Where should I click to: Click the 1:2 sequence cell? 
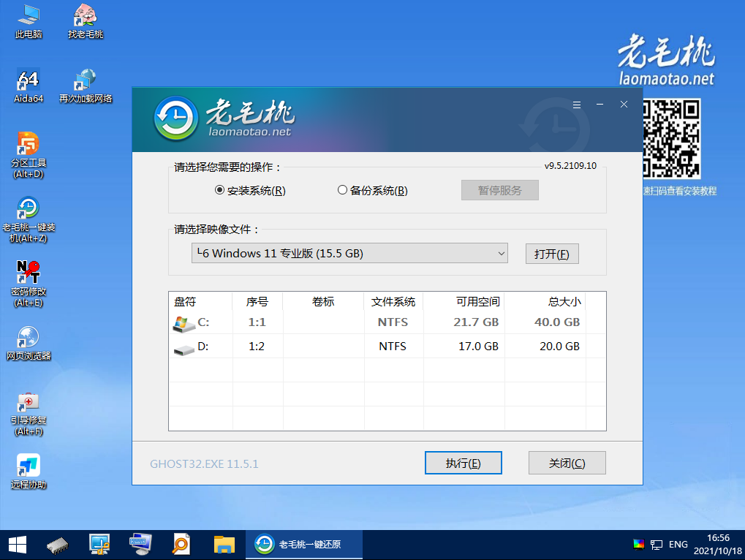tap(257, 347)
